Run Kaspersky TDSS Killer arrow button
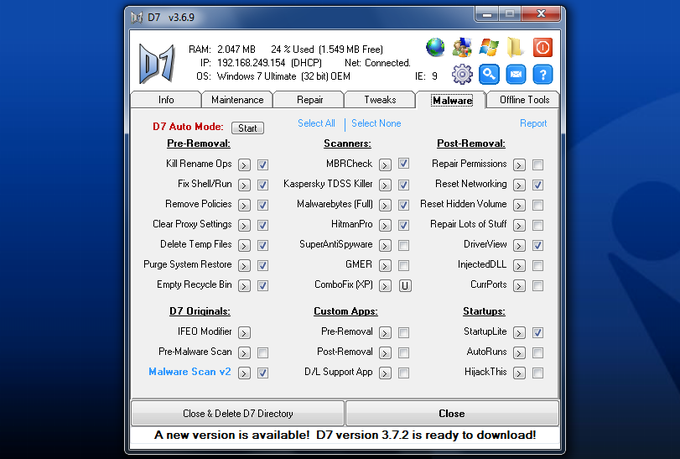 pyautogui.click(x=385, y=185)
